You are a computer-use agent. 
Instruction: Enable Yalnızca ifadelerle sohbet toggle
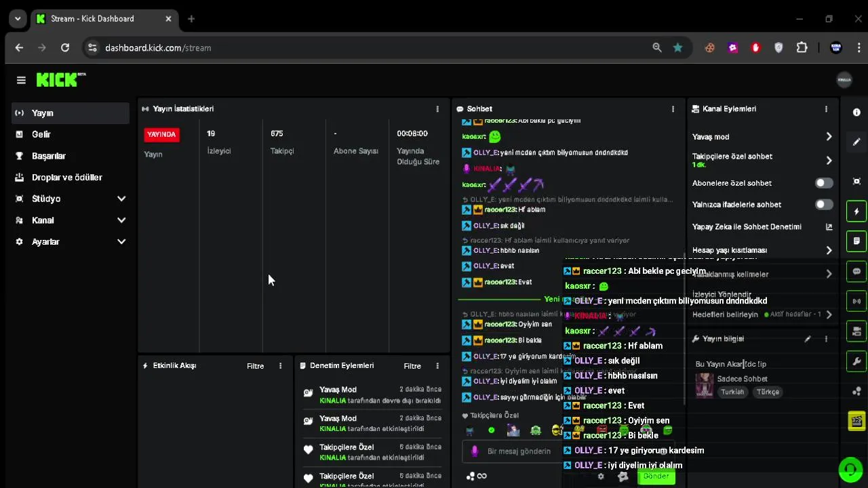(824, 205)
